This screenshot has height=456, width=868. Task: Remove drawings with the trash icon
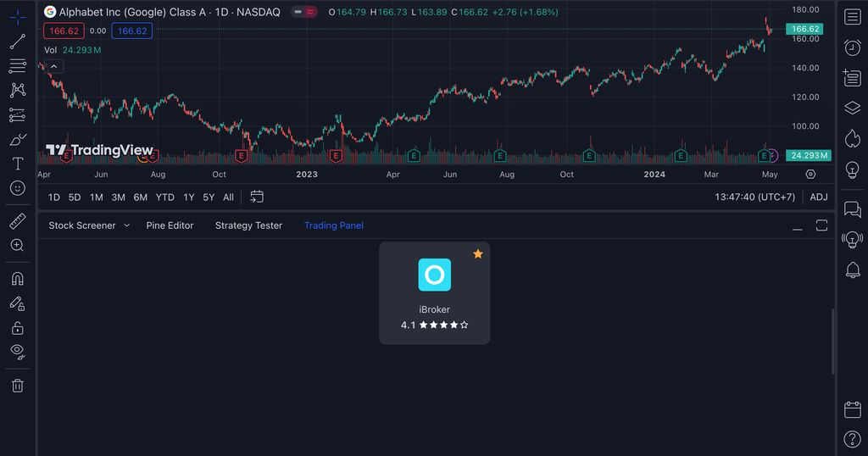(x=17, y=386)
